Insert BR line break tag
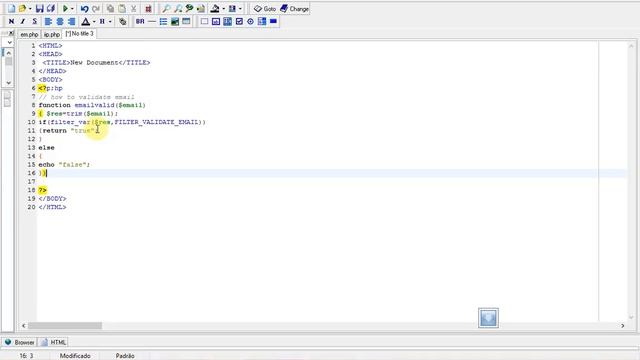The width and height of the screenshot is (640, 360). coord(140,21)
